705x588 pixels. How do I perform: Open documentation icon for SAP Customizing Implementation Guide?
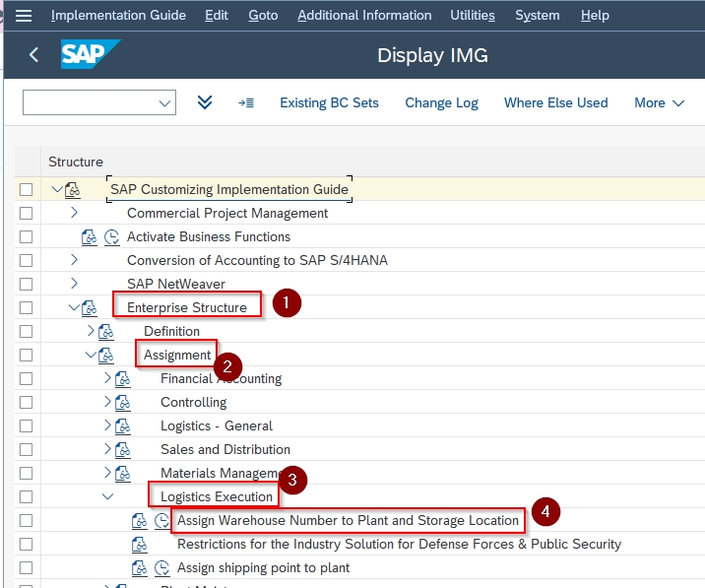click(73, 190)
